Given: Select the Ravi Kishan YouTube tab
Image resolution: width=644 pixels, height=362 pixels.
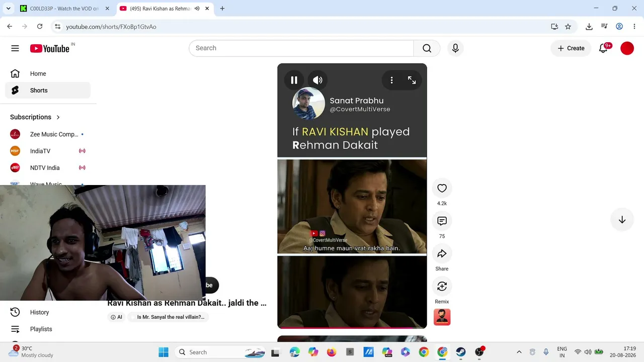Looking at the screenshot, I should (x=159, y=9).
